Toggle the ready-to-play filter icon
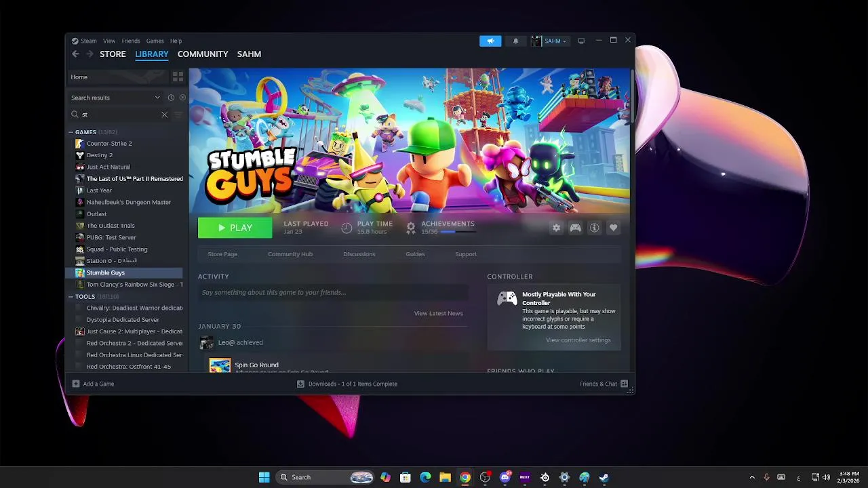The height and width of the screenshot is (488, 868). pyautogui.click(x=182, y=98)
